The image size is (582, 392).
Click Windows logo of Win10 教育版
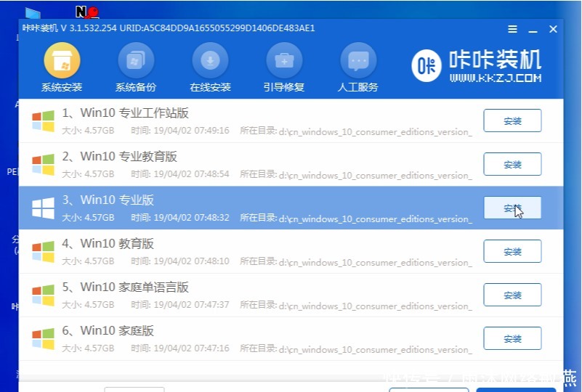click(43, 251)
